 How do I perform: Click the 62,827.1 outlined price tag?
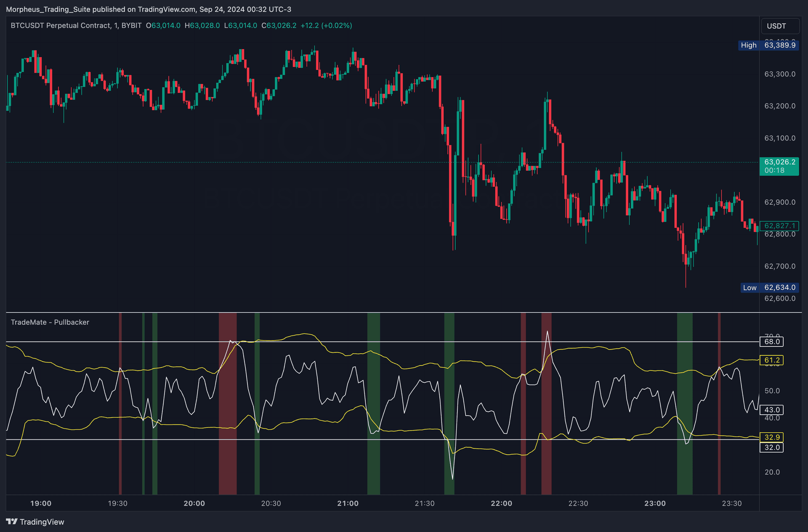(x=779, y=226)
